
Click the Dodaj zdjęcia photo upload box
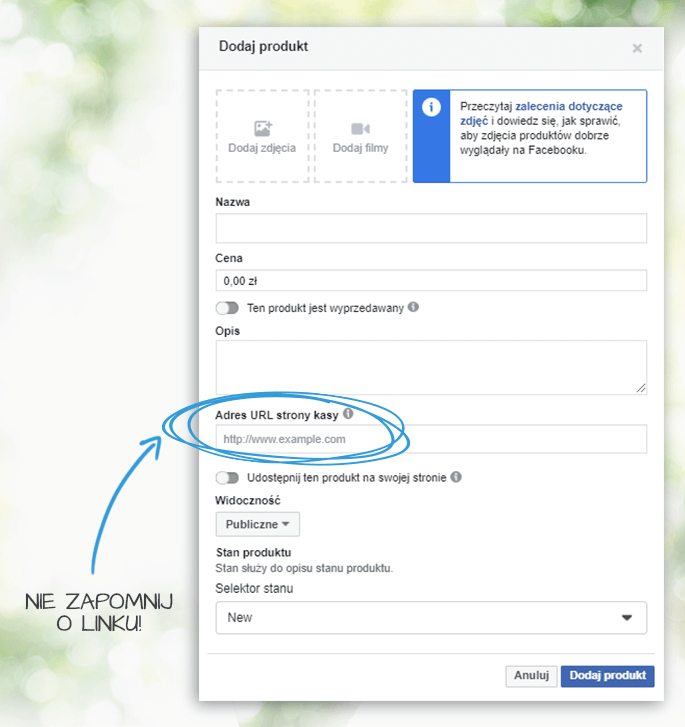pos(262,136)
